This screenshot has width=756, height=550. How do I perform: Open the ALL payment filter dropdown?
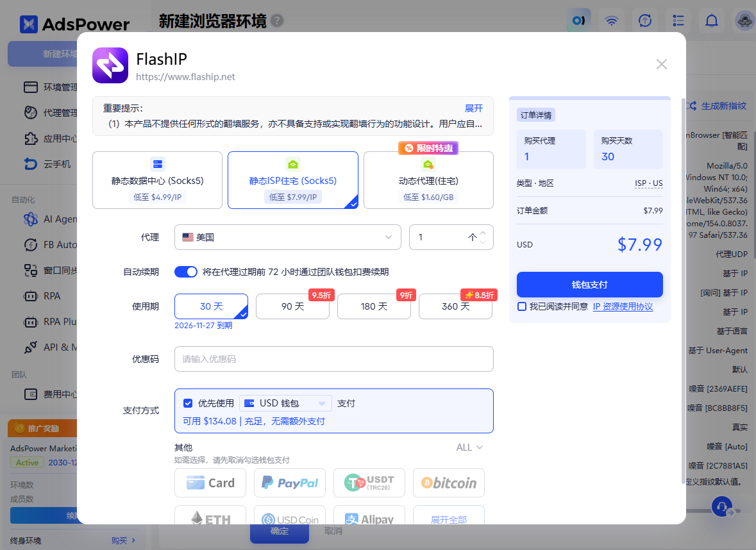pos(469,447)
